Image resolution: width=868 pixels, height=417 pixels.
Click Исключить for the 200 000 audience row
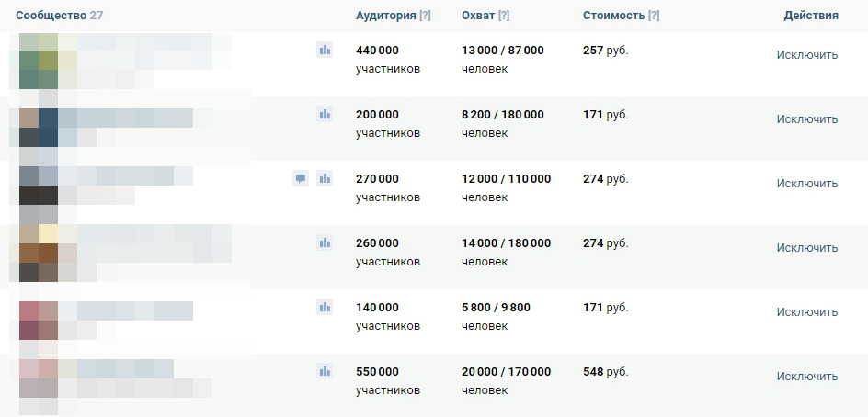pyautogui.click(x=806, y=118)
